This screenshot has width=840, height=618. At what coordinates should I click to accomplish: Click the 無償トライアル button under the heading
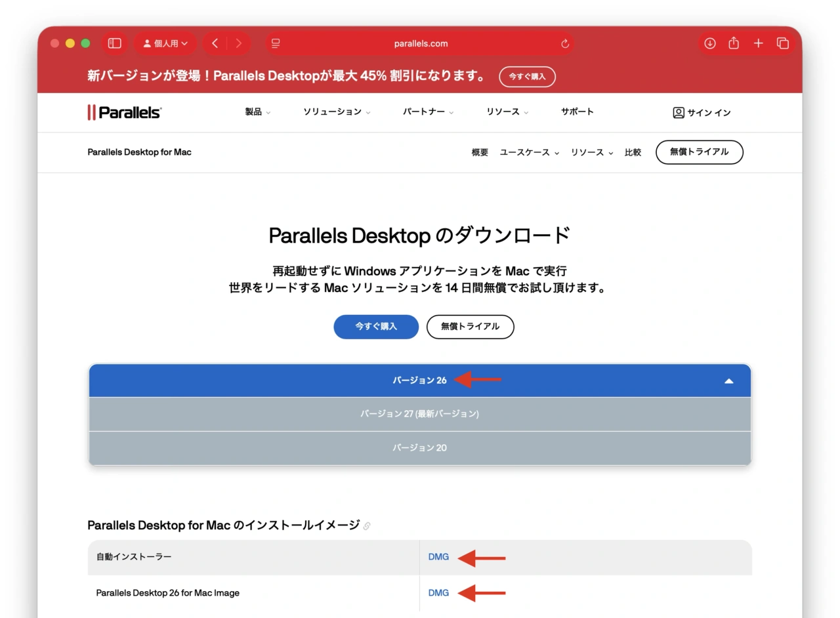coord(470,327)
